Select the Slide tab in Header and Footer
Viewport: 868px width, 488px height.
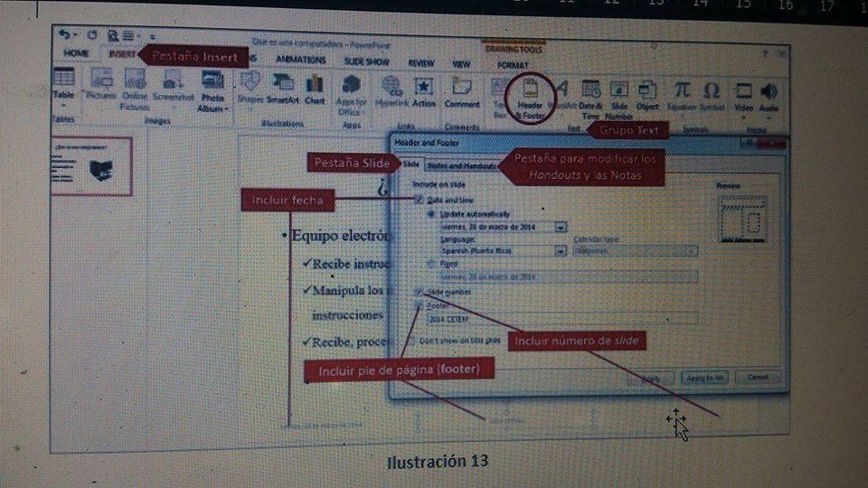point(410,164)
